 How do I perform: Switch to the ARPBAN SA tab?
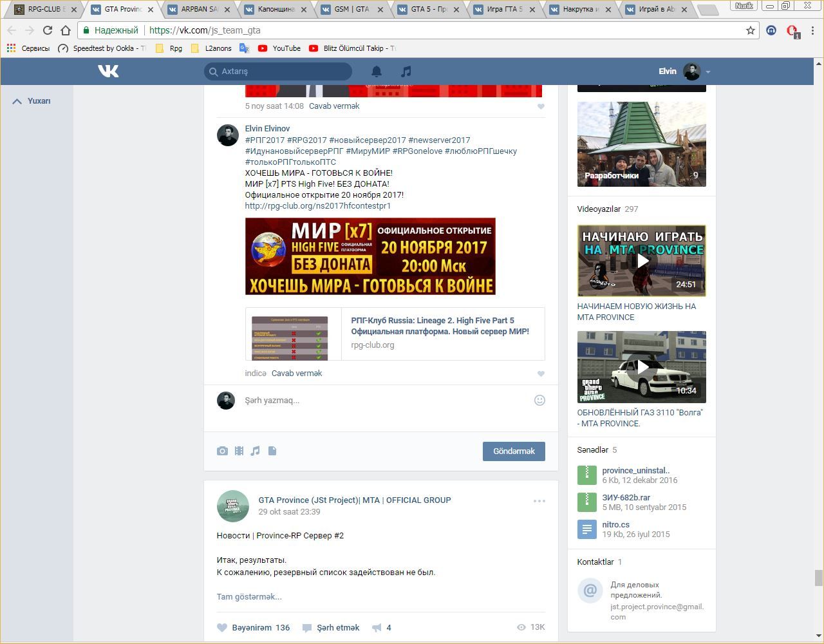198,10
